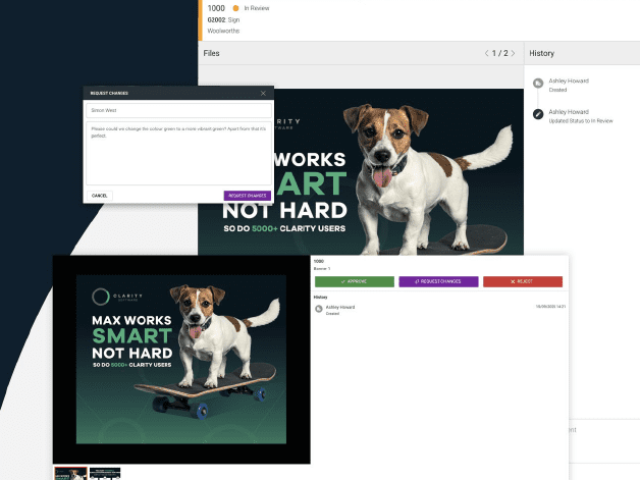Go to next file with right chevron

pos(513,53)
